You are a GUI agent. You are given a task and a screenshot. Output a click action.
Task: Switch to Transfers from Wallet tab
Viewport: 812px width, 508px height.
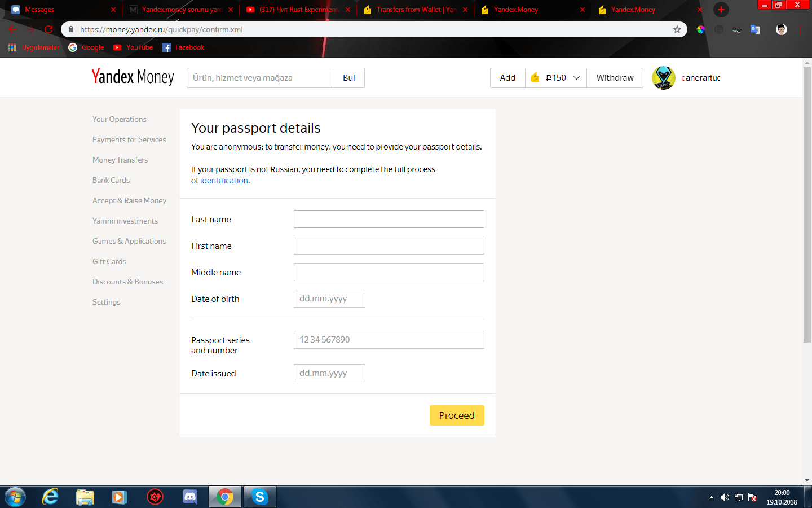(415, 10)
